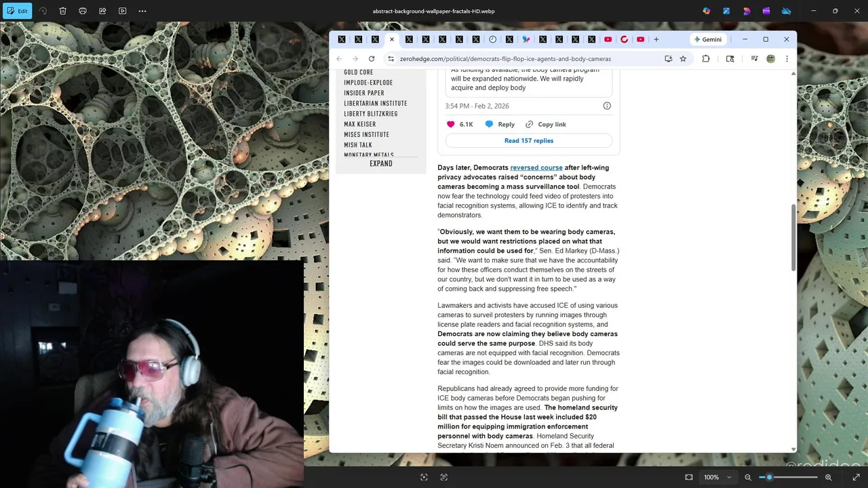Click the Photos zoom slider handle

[x=769, y=477]
